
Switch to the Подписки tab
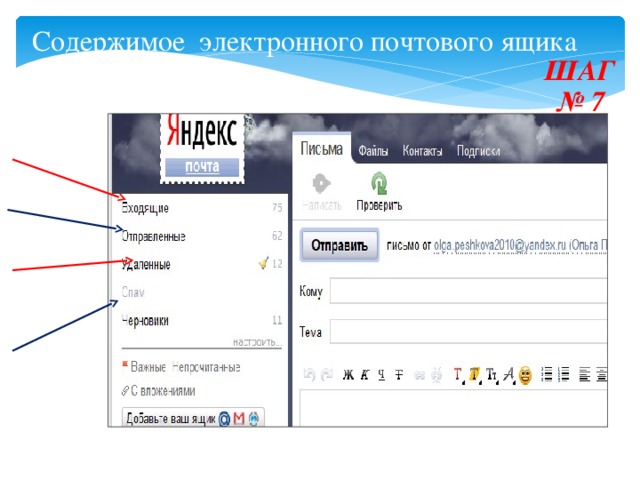pos(478,151)
